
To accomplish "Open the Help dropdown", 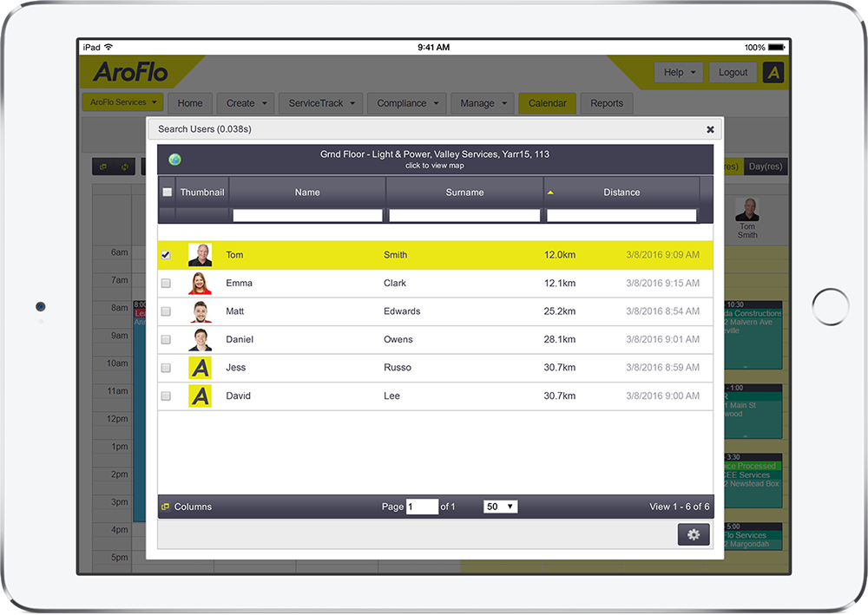I will pos(679,73).
